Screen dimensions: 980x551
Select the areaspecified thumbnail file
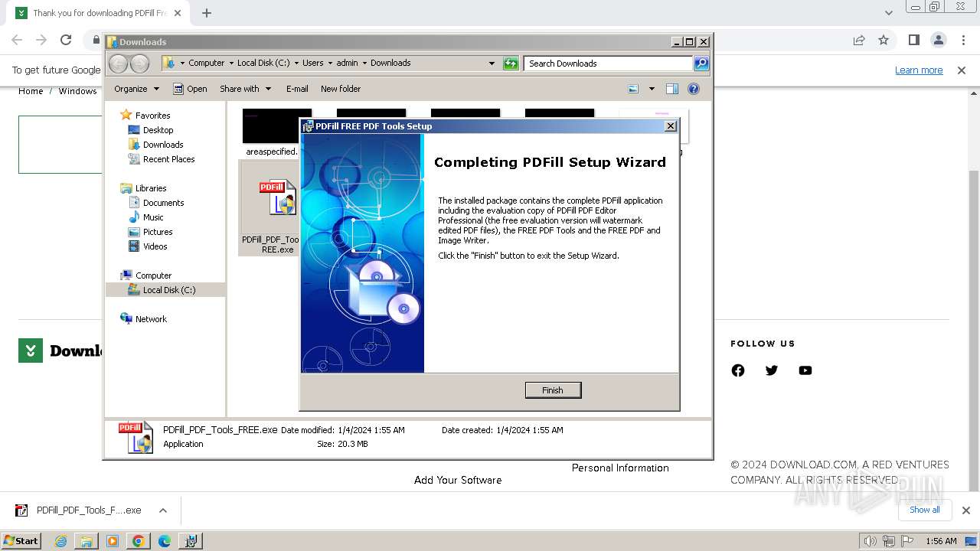(x=272, y=132)
